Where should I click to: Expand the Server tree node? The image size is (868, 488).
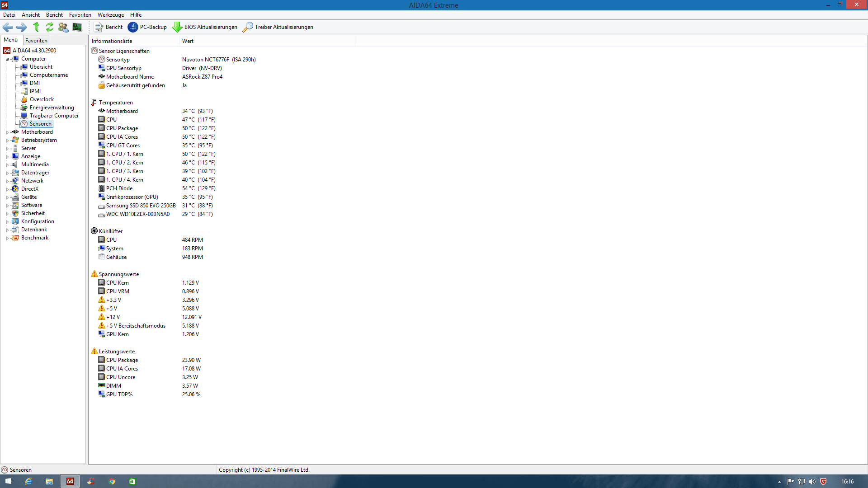click(7, 149)
